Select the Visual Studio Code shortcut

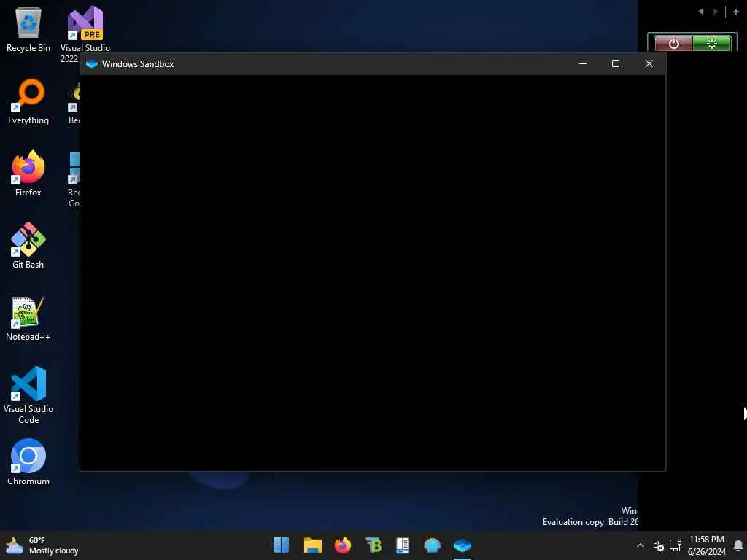click(x=28, y=395)
